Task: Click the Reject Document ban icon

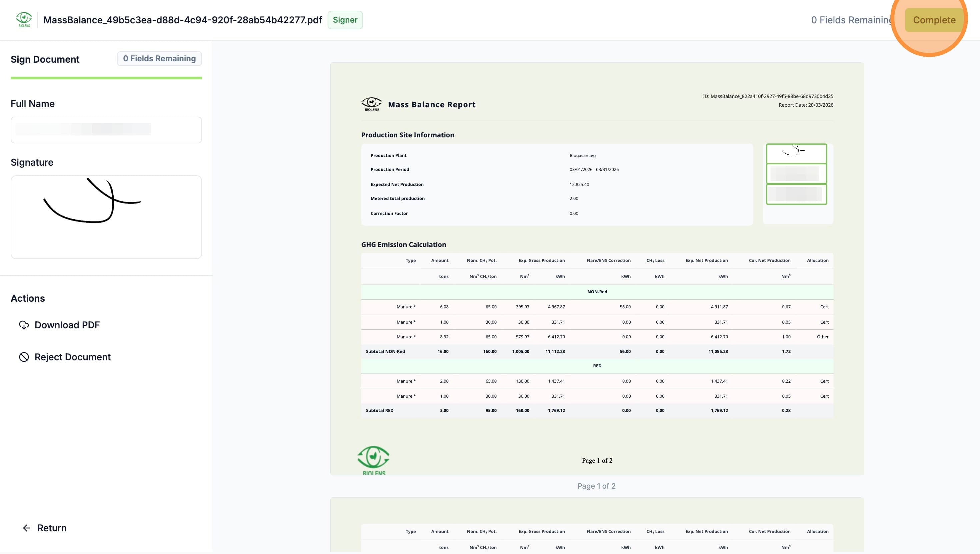Action: coord(24,357)
